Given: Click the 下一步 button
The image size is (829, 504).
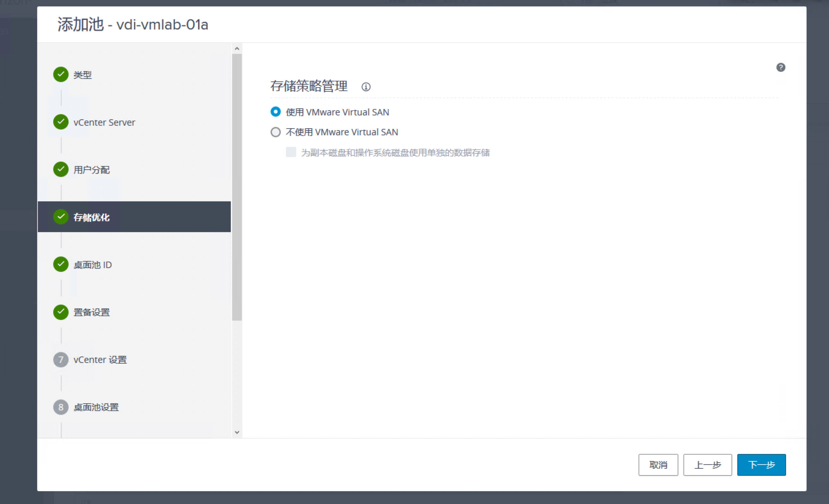Looking at the screenshot, I should (x=761, y=465).
